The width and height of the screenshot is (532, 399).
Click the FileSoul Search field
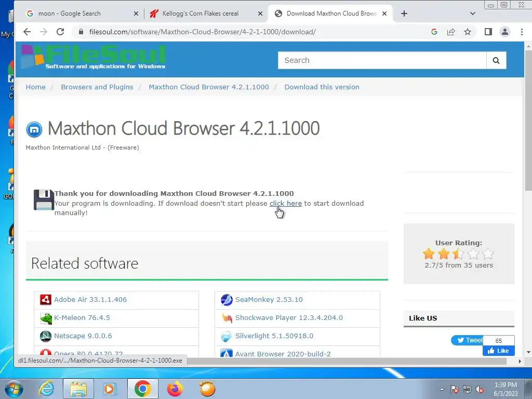point(382,60)
